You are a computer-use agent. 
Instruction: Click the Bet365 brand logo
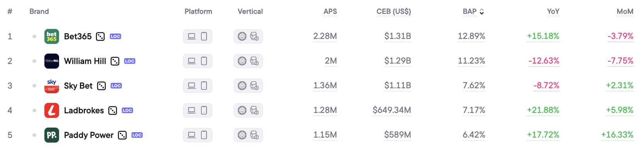tap(52, 36)
